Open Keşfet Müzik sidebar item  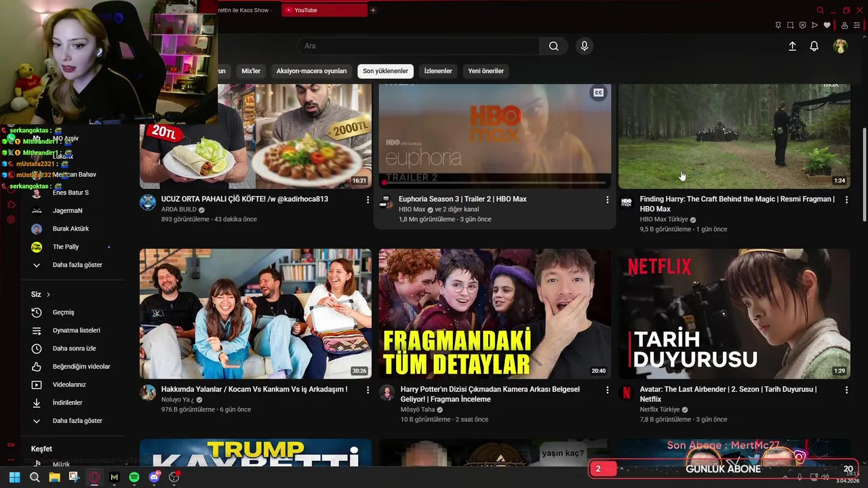[x=61, y=464]
